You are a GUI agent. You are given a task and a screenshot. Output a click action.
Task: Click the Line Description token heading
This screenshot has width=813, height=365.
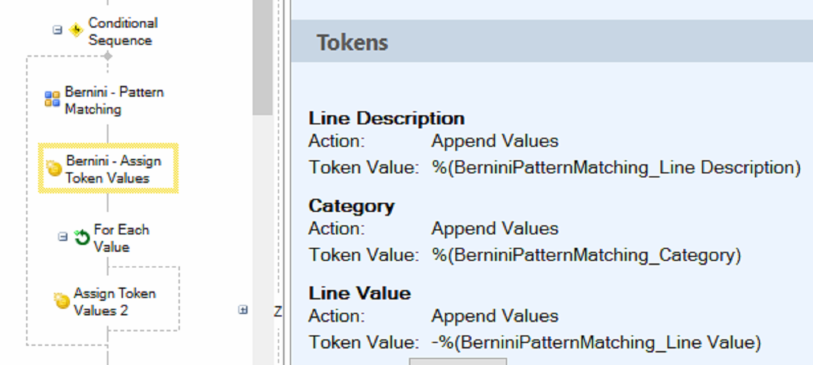386,118
